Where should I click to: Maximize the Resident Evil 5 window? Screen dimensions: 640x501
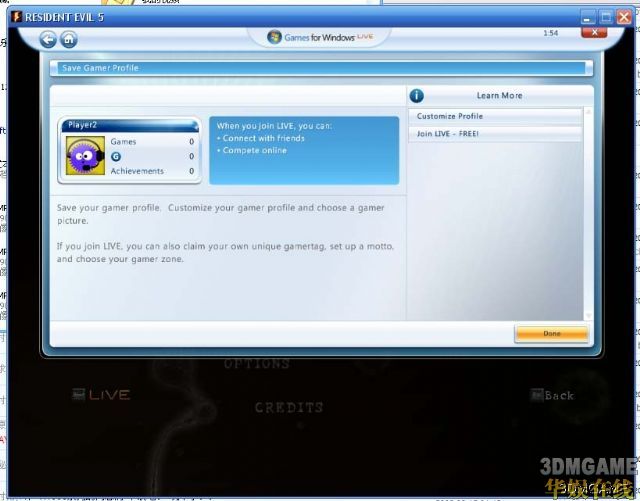point(606,17)
